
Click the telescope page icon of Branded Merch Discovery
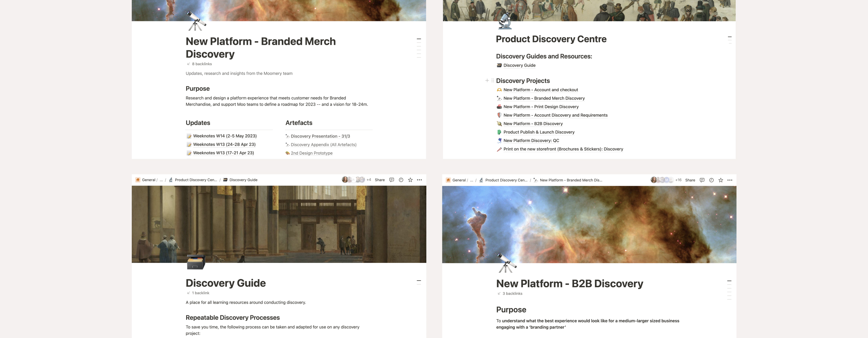pos(196,21)
